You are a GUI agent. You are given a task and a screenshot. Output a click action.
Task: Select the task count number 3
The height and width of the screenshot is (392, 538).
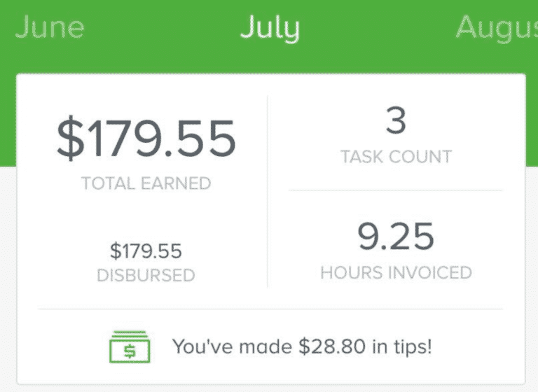coord(396,120)
